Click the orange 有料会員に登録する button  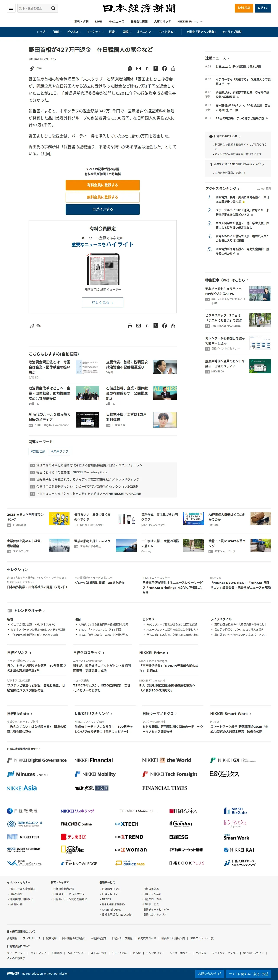[x=102, y=185]
